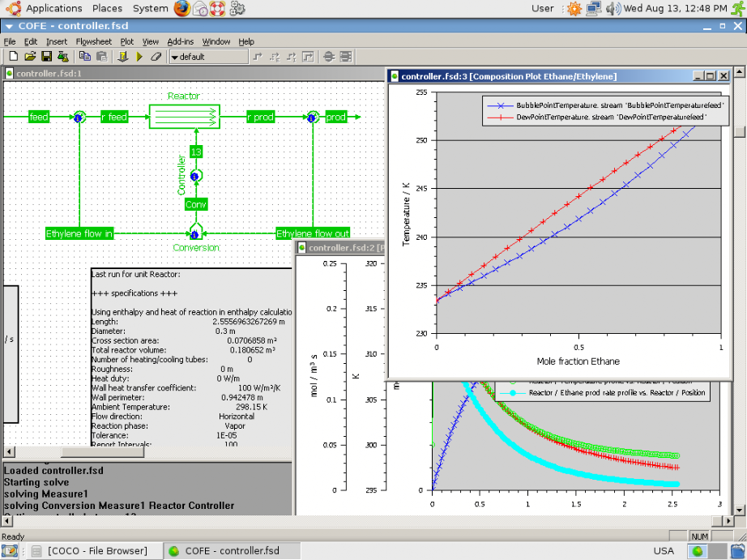This screenshot has width=747, height=560.
Task: Click the flowsheet horizontal scrollbar thumb
Action: 102,451
